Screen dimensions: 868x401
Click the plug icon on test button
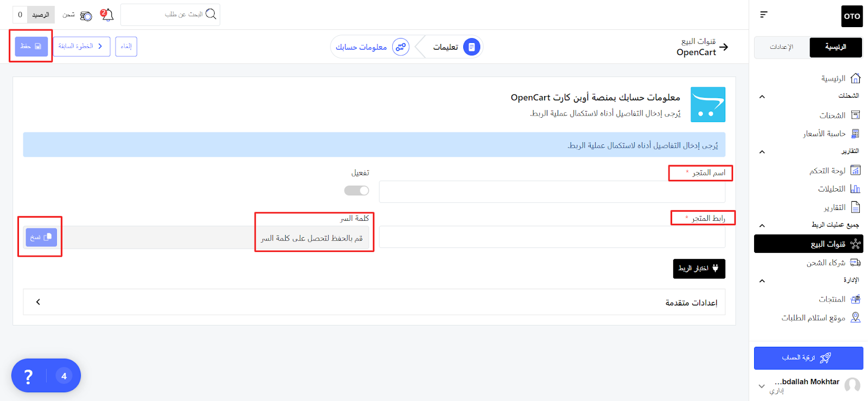pos(715,268)
